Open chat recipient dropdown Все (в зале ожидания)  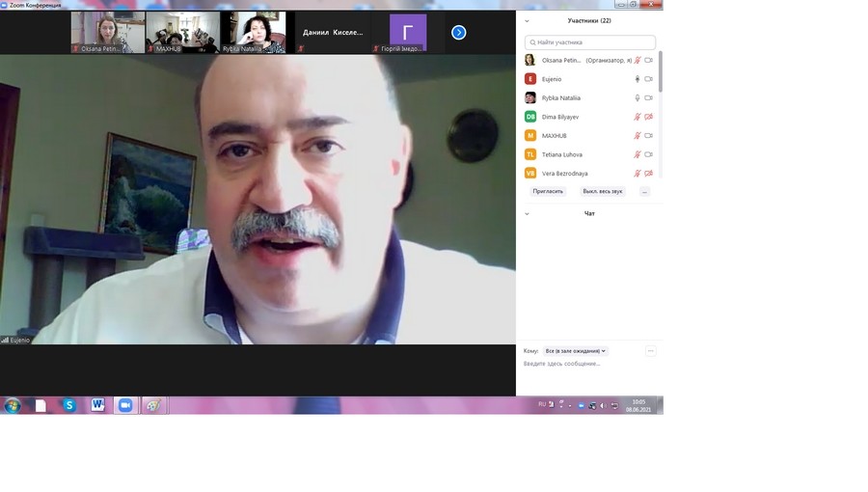[575, 351]
